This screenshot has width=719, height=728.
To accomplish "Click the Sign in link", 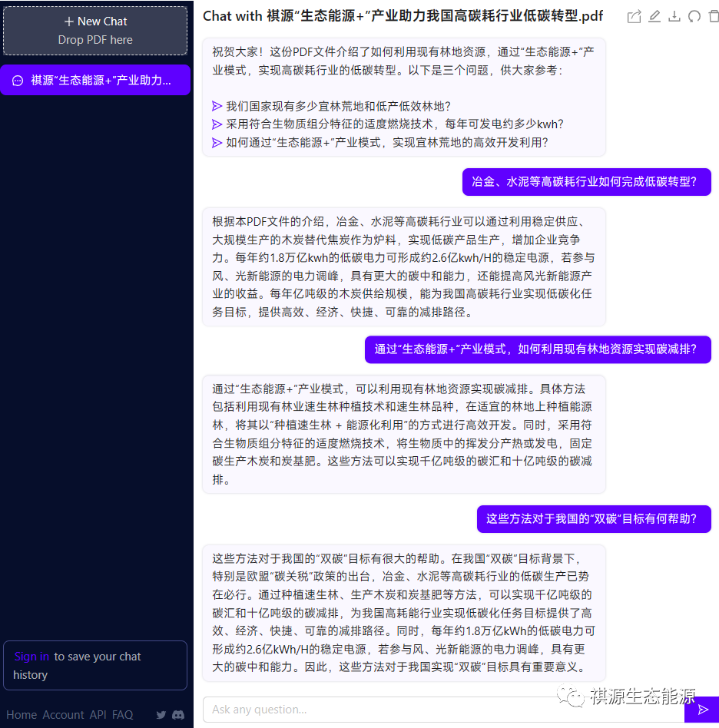I will coord(31,657).
